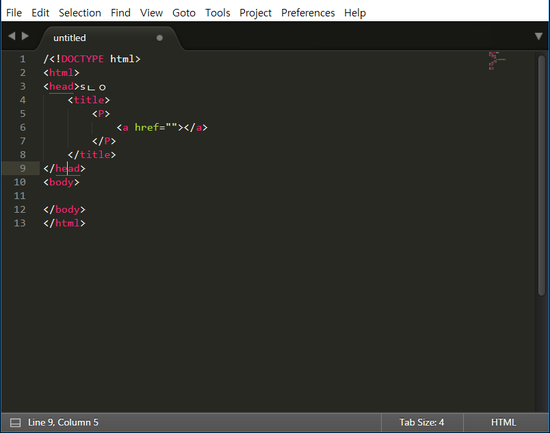Screen dimensions: 550x433
Task: Toggle side bar using status bar icon
Action: (x=15, y=422)
